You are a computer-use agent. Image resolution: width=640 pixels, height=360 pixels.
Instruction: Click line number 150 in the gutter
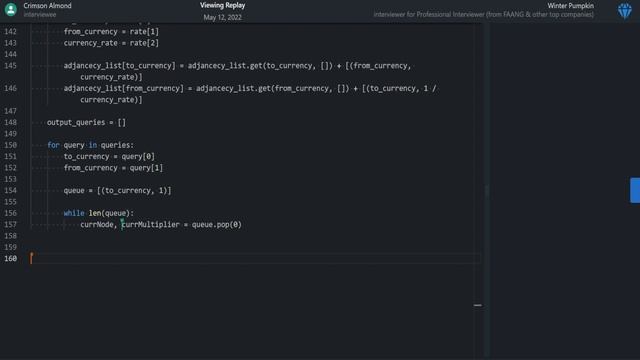[x=10, y=145]
